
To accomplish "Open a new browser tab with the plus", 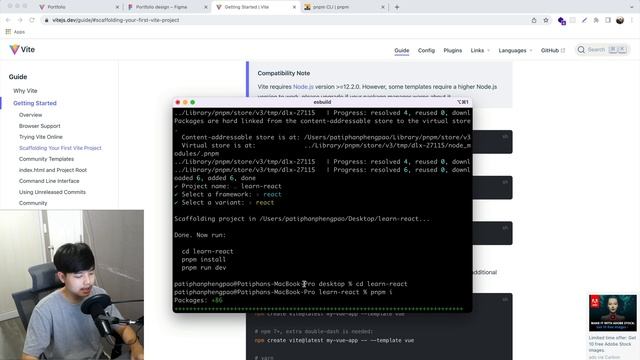I will tap(397, 7).
